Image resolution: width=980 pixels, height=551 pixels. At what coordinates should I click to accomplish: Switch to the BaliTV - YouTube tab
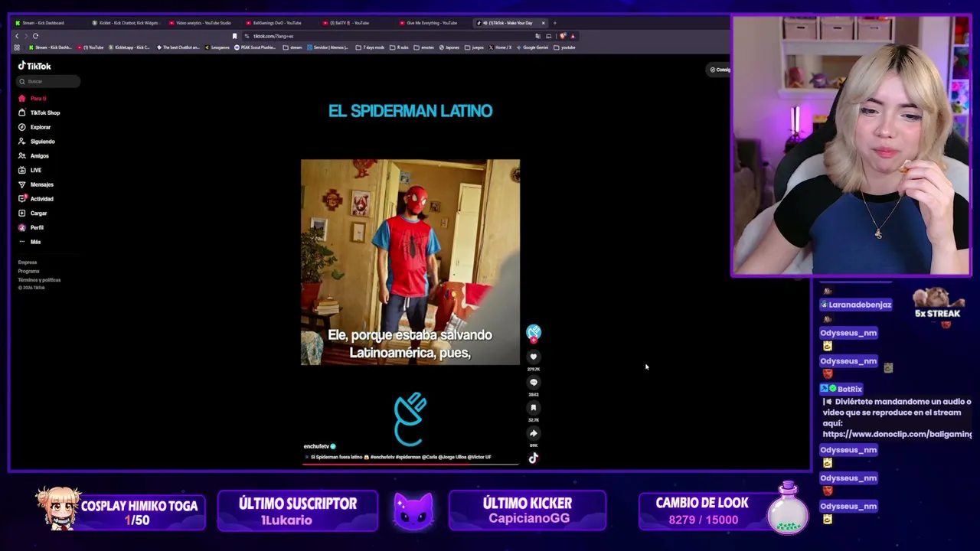pos(355,23)
